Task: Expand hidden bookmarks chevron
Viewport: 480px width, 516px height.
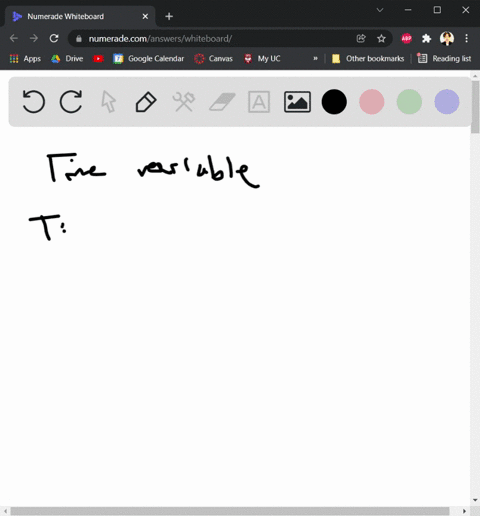Action: (315, 59)
